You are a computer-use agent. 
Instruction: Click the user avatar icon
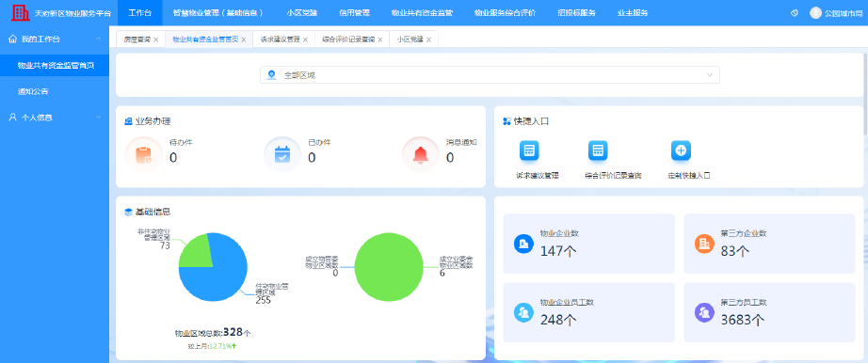(815, 13)
